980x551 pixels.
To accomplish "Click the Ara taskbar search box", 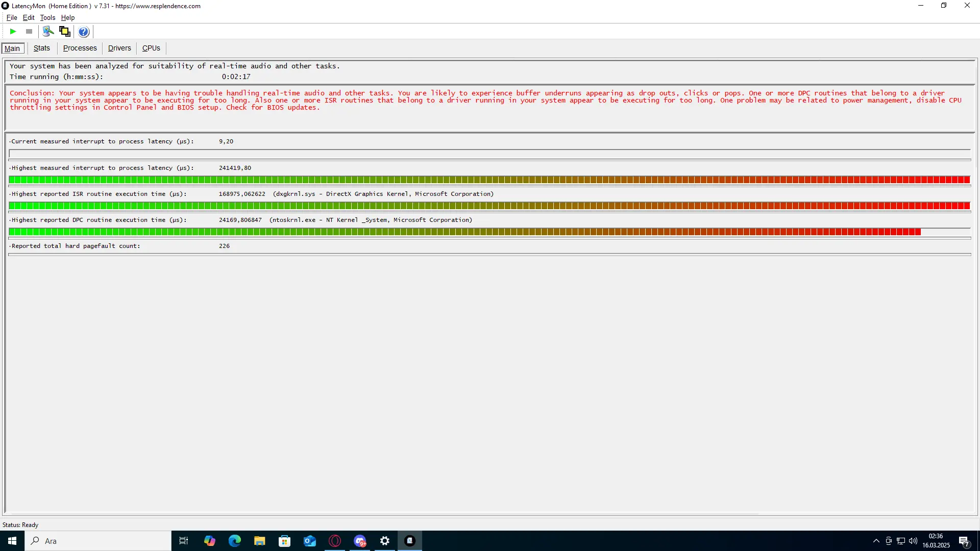I will click(x=98, y=541).
